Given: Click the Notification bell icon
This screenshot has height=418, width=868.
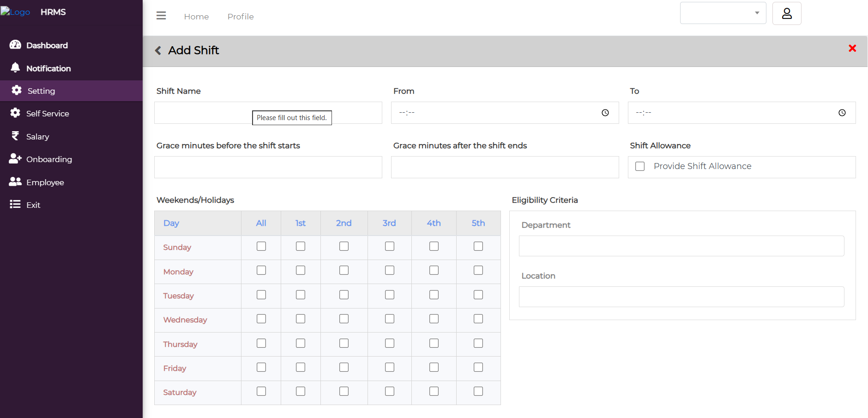Looking at the screenshot, I should pos(15,68).
